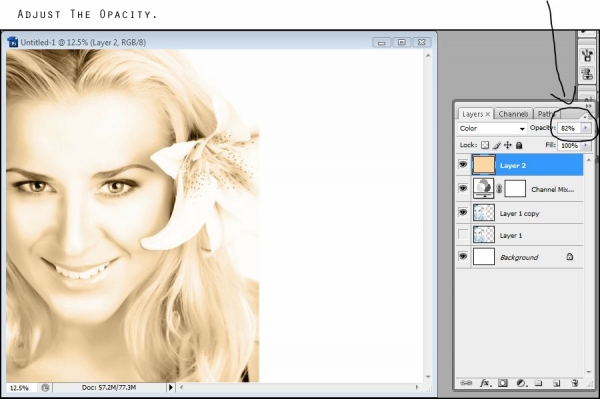Click the second collapsed panel dock icon
The width and height of the screenshot is (600, 399).
587,73
